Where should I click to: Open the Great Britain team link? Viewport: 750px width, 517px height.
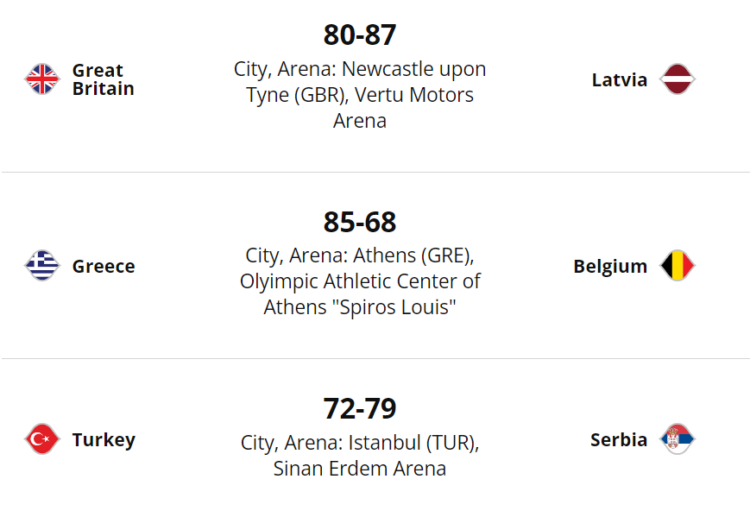[x=102, y=79]
